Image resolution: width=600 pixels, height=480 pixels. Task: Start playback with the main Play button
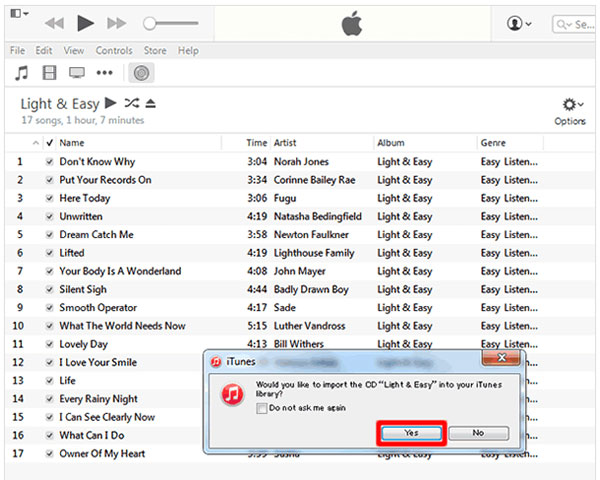[85, 23]
